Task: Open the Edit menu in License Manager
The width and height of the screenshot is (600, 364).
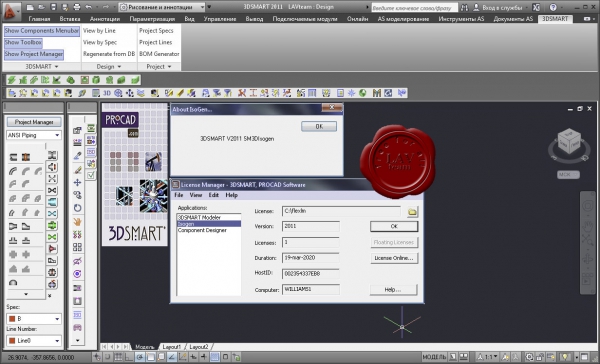Action: pyautogui.click(x=214, y=195)
